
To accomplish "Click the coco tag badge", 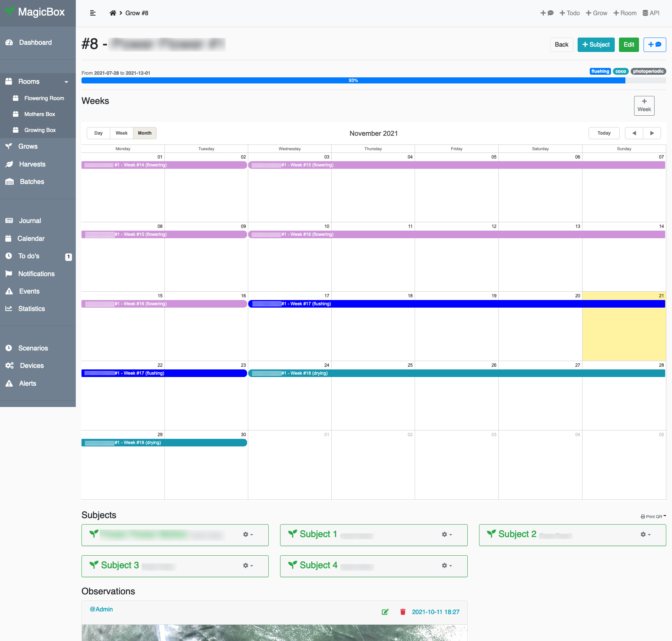I will coord(620,71).
